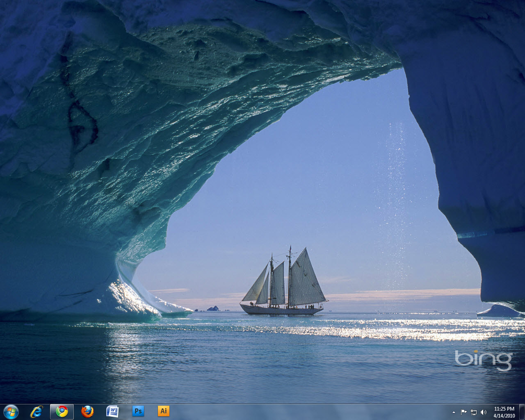
Task: Click empty space on the taskbar
Action: [287, 411]
